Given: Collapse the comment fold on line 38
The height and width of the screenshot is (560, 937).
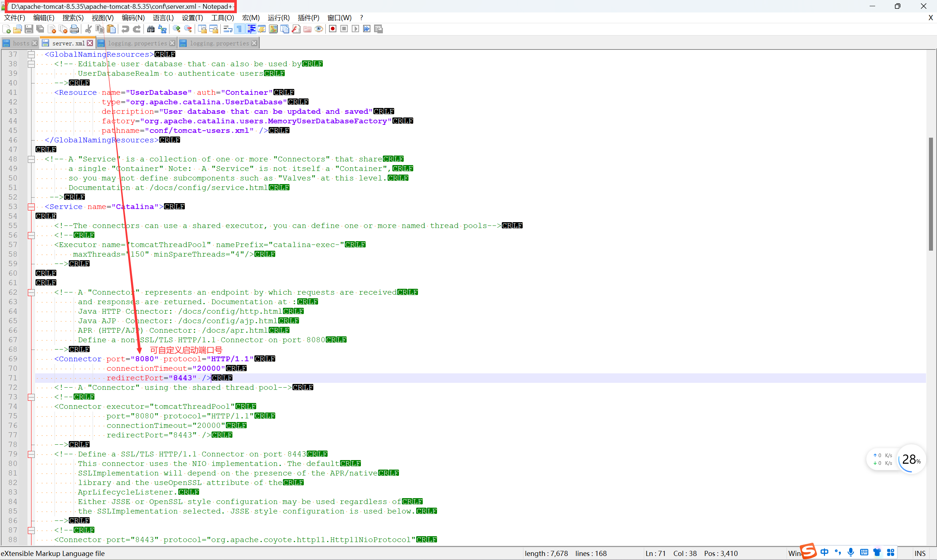Looking at the screenshot, I should coord(31,64).
